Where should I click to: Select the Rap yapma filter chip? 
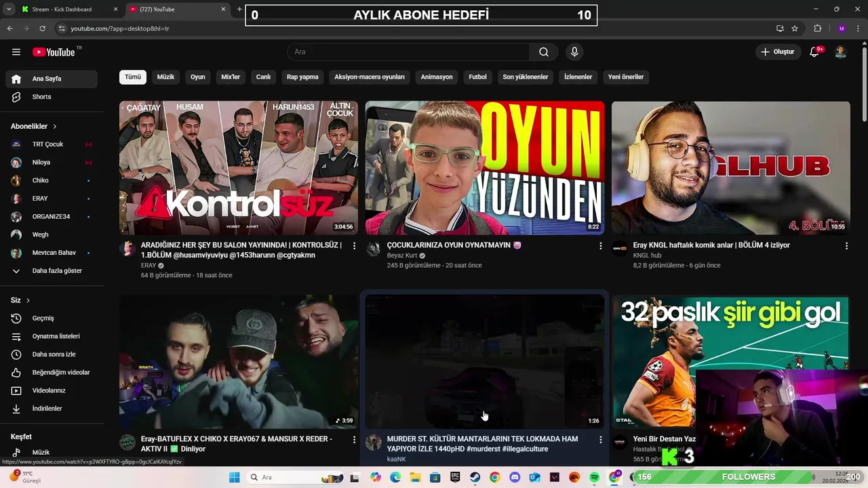point(302,77)
